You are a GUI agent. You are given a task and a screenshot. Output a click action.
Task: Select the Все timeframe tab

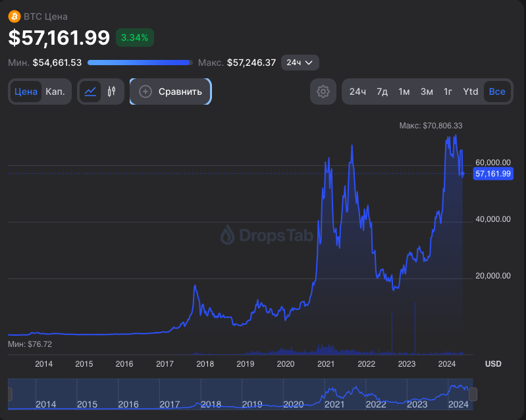pyautogui.click(x=497, y=92)
